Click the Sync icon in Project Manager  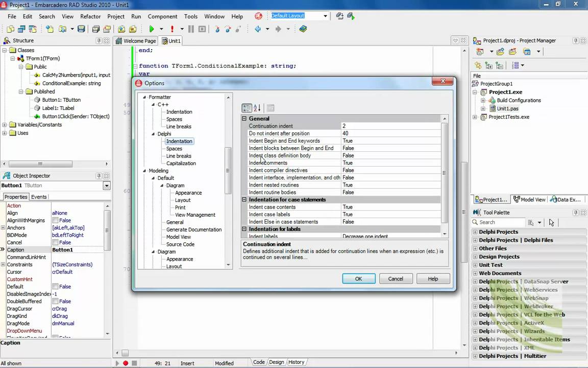pyautogui.click(x=478, y=66)
